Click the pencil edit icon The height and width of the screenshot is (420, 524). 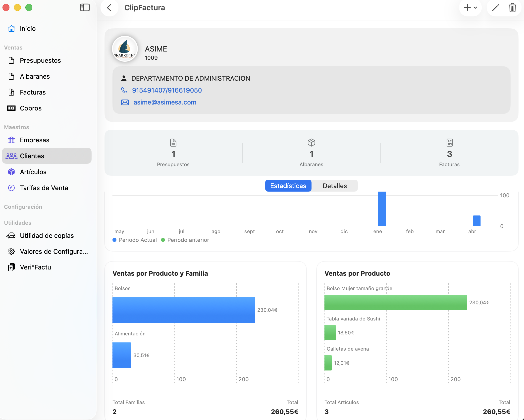[x=495, y=8]
